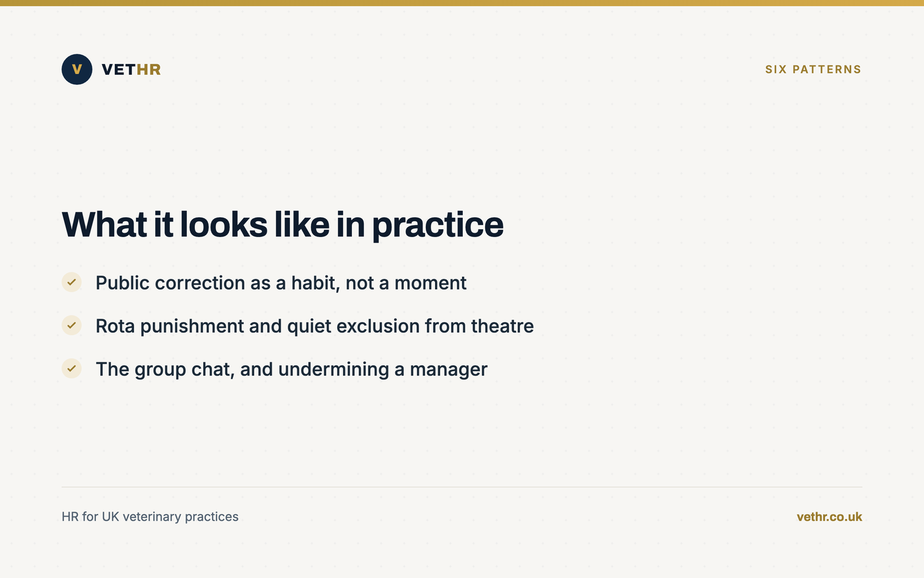Click the word manager in third bullet

(x=448, y=369)
